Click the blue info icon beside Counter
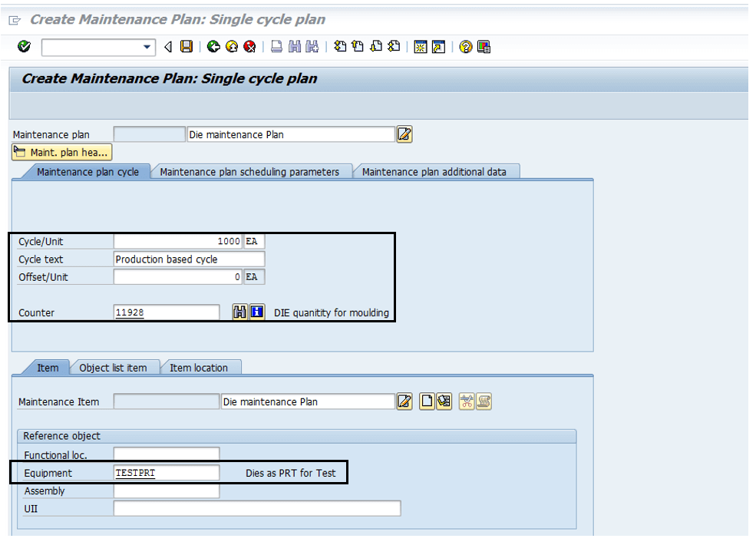This screenshot has width=756, height=545. coord(256,312)
